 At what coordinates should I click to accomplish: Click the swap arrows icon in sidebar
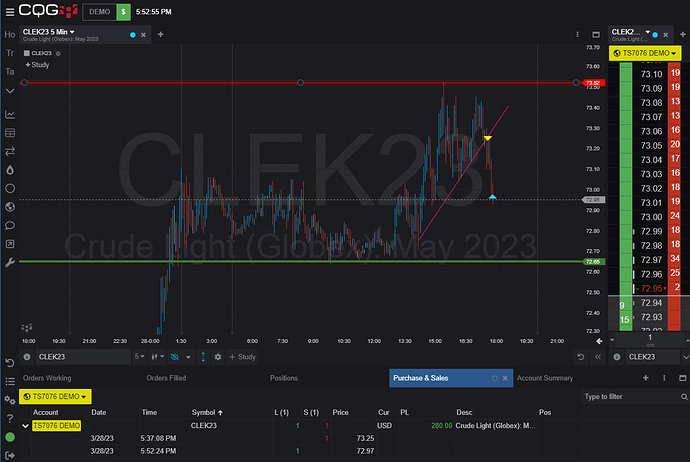10,151
